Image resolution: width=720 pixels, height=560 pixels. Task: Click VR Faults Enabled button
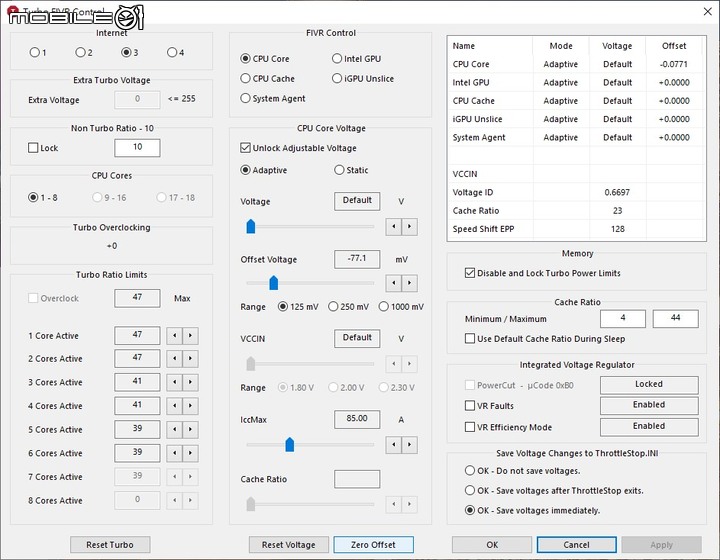(x=649, y=405)
